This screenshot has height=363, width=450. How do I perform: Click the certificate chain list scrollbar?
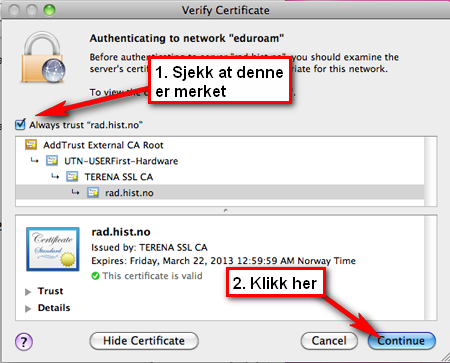click(430, 171)
